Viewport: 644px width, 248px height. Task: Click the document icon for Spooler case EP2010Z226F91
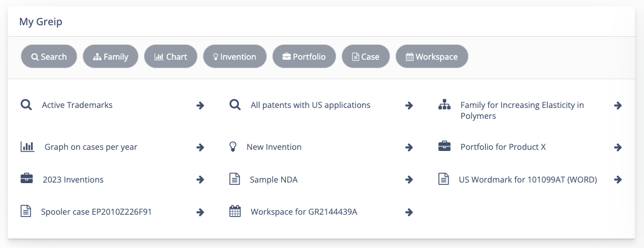(x=26, y=212)
